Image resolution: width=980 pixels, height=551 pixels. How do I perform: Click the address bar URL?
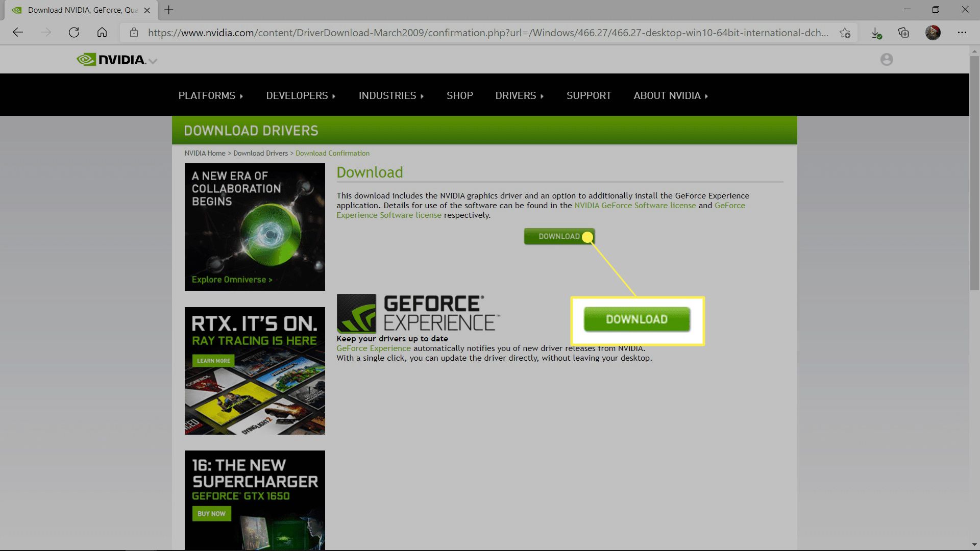488,33
